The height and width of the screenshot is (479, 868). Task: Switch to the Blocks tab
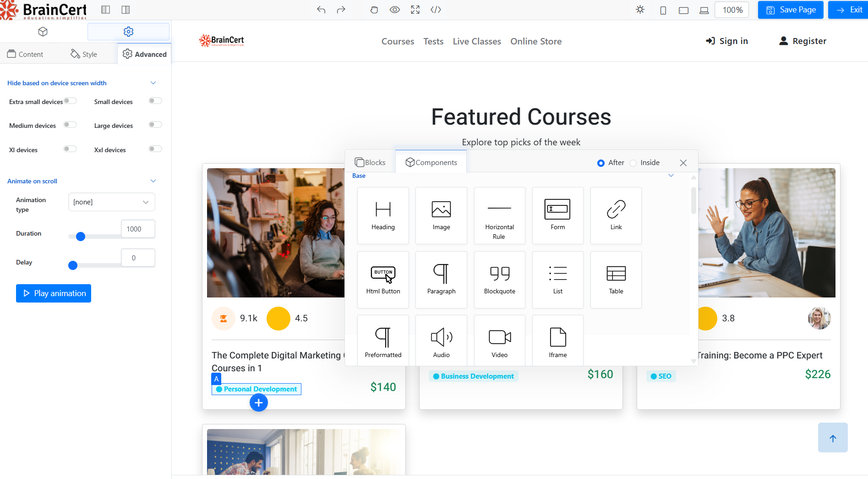pyautogui.click(x=370, y=162)
